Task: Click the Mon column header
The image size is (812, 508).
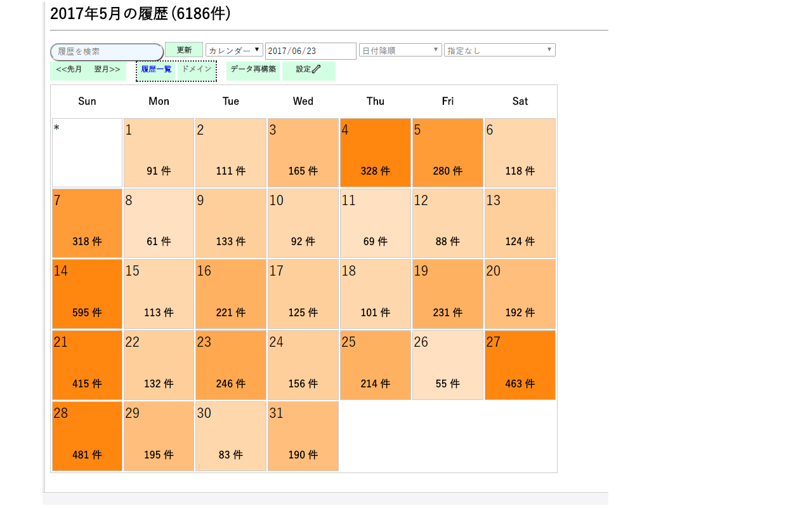Action: pyautogui.click(x=159, y=101)
